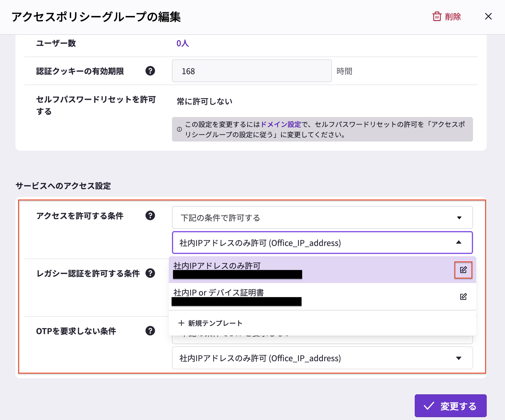The image size is (505, 420).
Task: Edit the 社内IPアドレスのみ許可 template
Action: pos(463,270)
